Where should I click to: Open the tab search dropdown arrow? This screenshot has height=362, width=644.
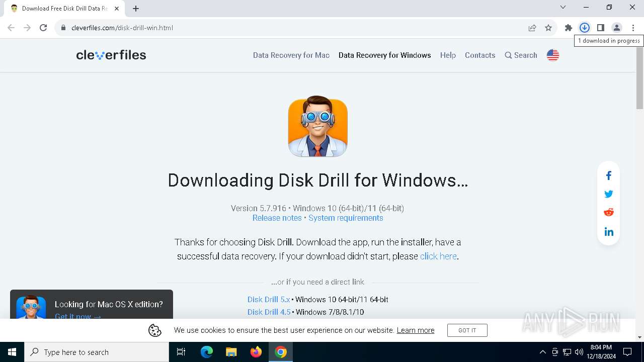[563, 8]
